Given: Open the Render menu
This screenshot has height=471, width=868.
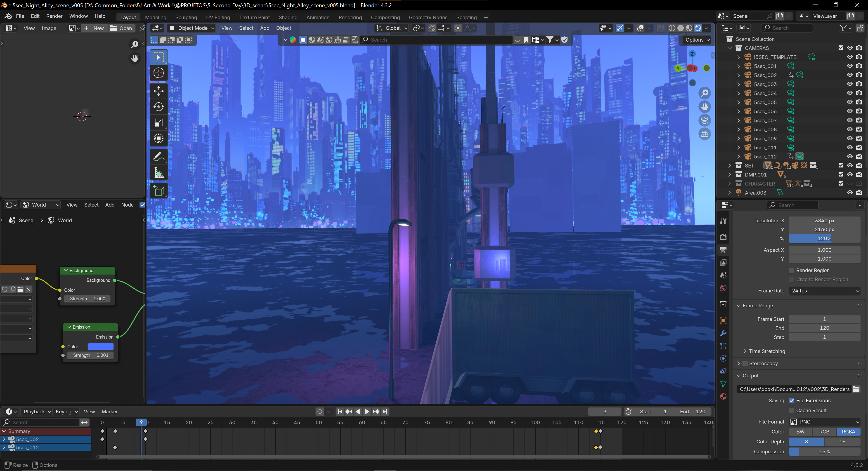Looking at the screenshot, I should (x=54, y=16).
